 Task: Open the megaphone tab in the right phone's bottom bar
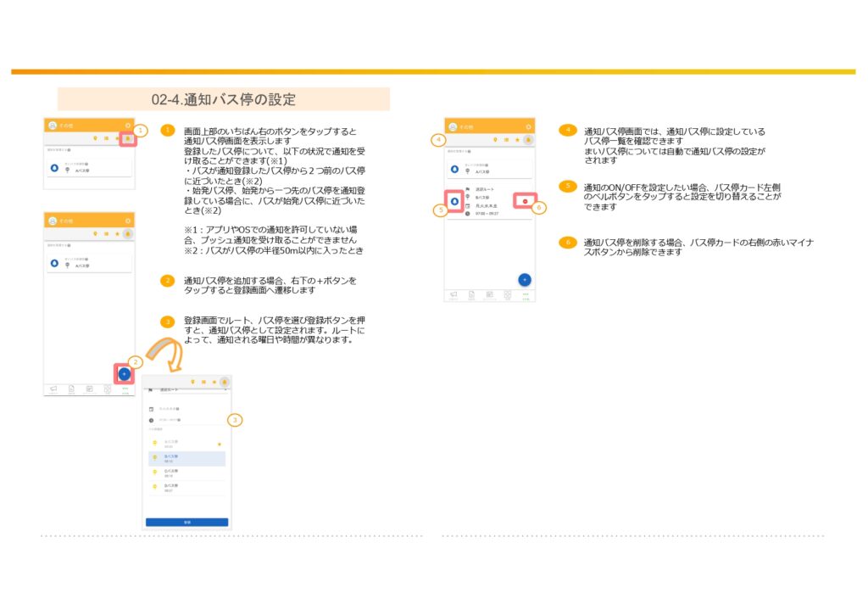coord(453,295)
